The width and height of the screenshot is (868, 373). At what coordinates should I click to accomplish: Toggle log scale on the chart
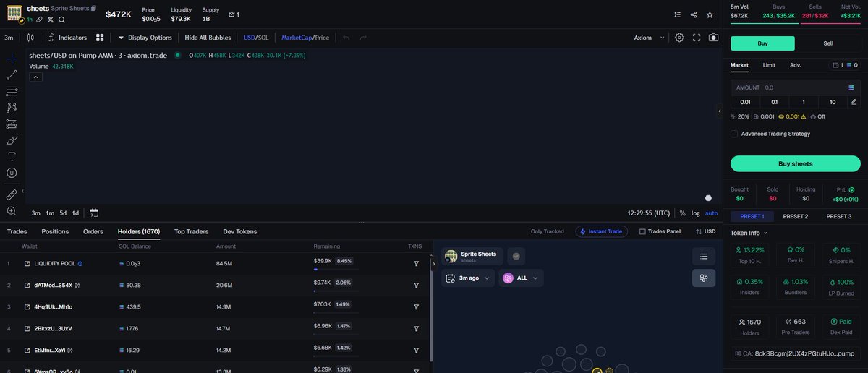(x=695, y=213)
